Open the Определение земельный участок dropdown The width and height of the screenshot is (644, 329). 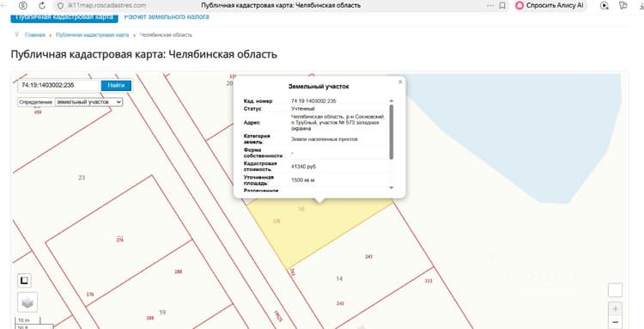pos(88,102)
